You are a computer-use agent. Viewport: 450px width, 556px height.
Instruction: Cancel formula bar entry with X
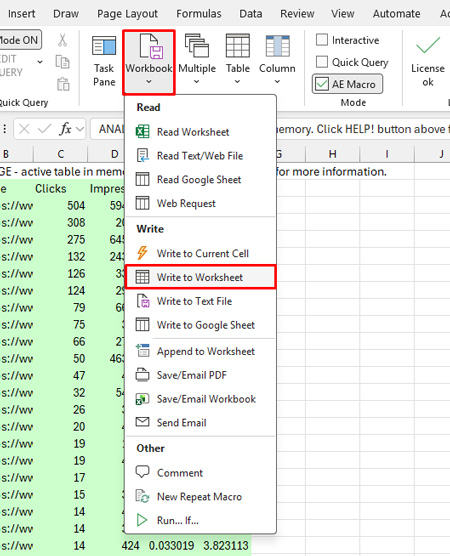[x=24, y=129]
